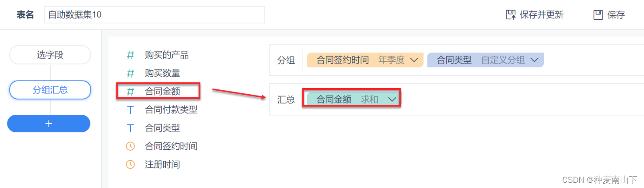Click the clock icon beside 合同签约时间 field
The image size is (644, 188).
pos(130,146)
